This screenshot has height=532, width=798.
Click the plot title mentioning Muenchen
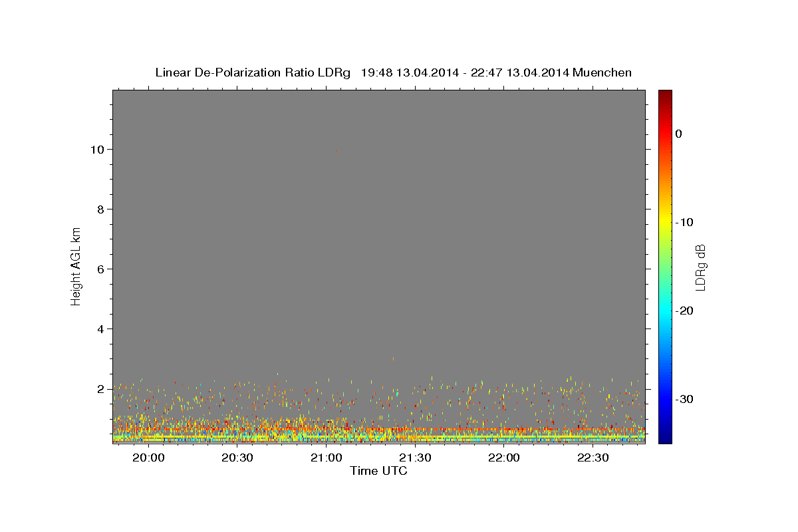(393, 72)
